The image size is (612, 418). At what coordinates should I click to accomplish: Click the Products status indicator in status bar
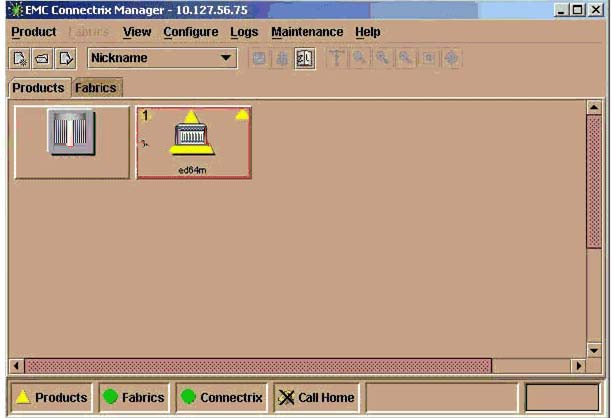coord(52,398)
